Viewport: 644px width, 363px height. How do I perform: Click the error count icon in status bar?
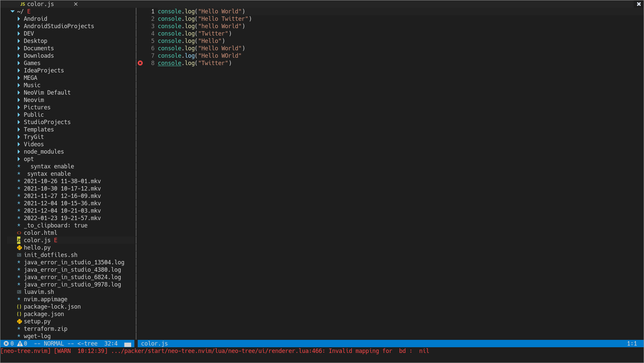[6, 344]
